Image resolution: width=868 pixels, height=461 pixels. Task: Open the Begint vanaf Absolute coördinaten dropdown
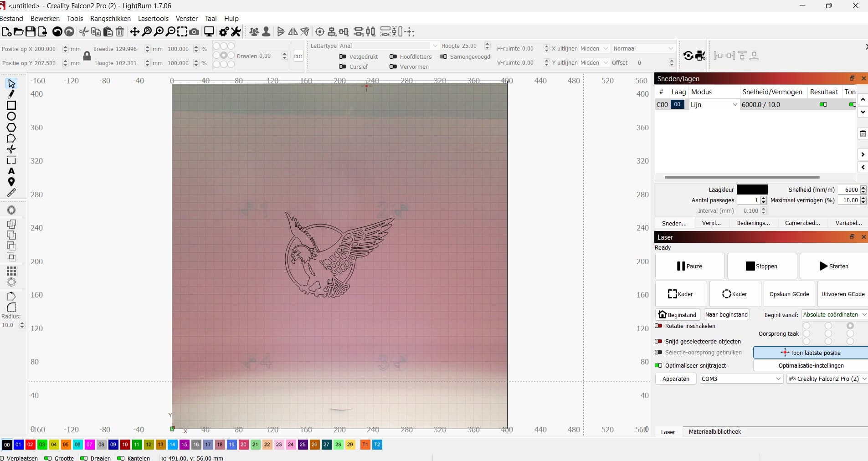(834, 314)
